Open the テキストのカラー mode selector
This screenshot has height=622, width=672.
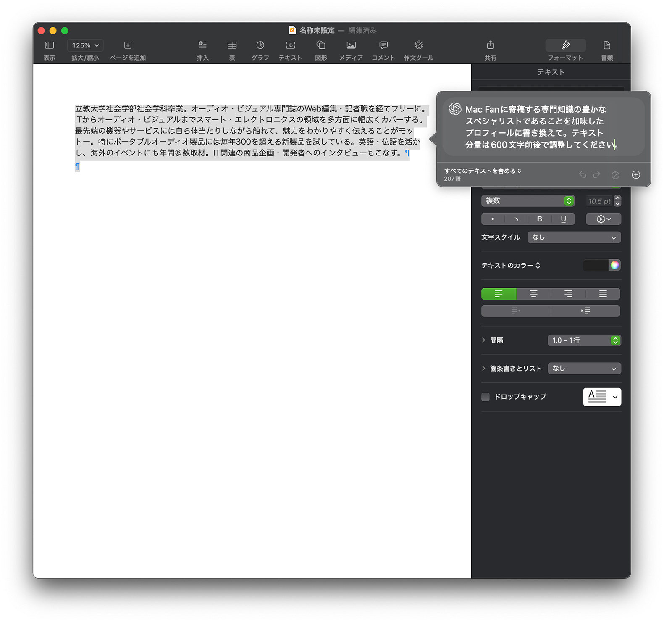pyautogui.click(x=511, y=266)
